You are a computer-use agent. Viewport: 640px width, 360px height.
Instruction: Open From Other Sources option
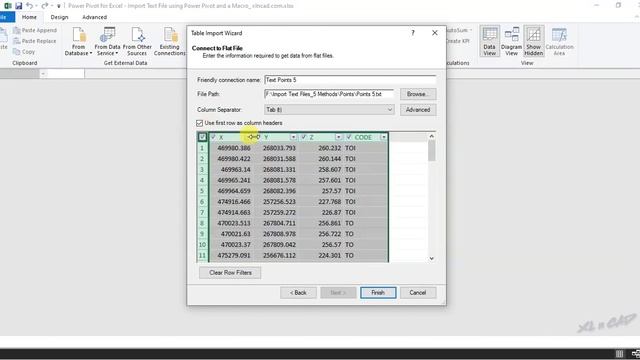pyautogui.click(x=137, y=41)
